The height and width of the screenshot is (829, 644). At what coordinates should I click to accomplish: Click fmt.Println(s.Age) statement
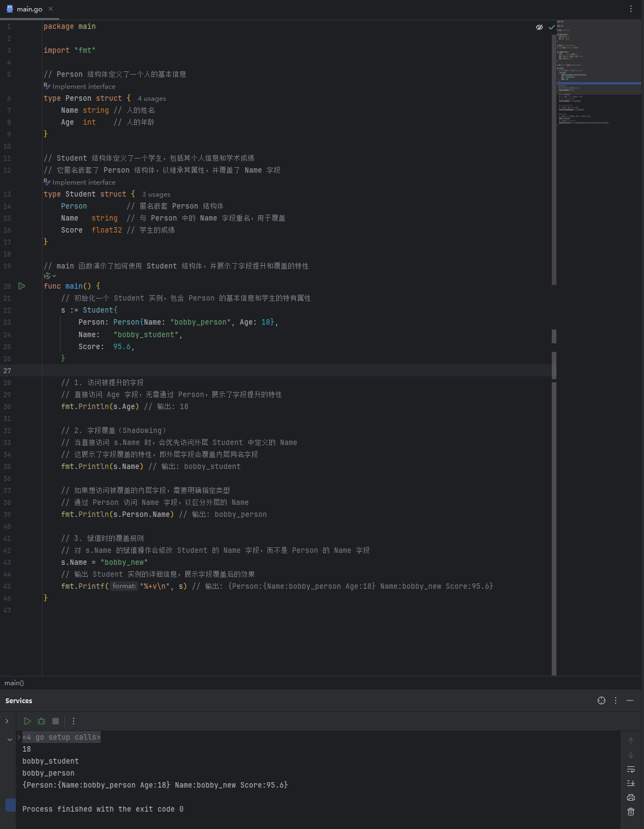[x=100, y=406]
